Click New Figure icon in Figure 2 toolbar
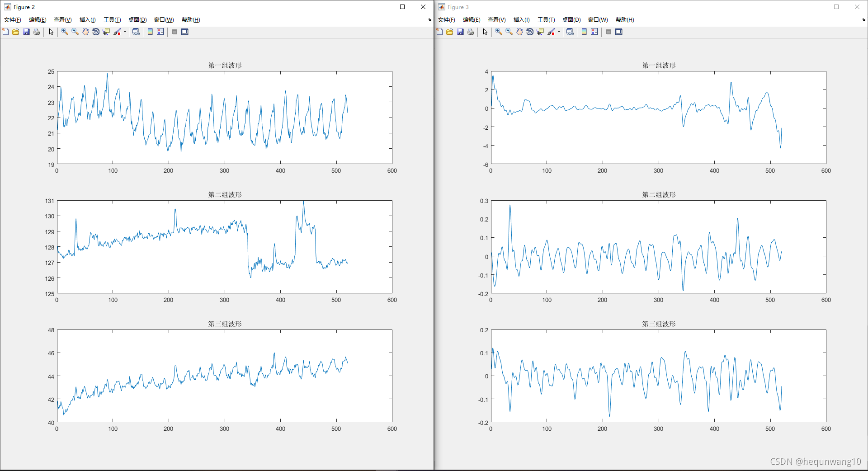Viewport: 868px width, 471px height. [5, 32]
